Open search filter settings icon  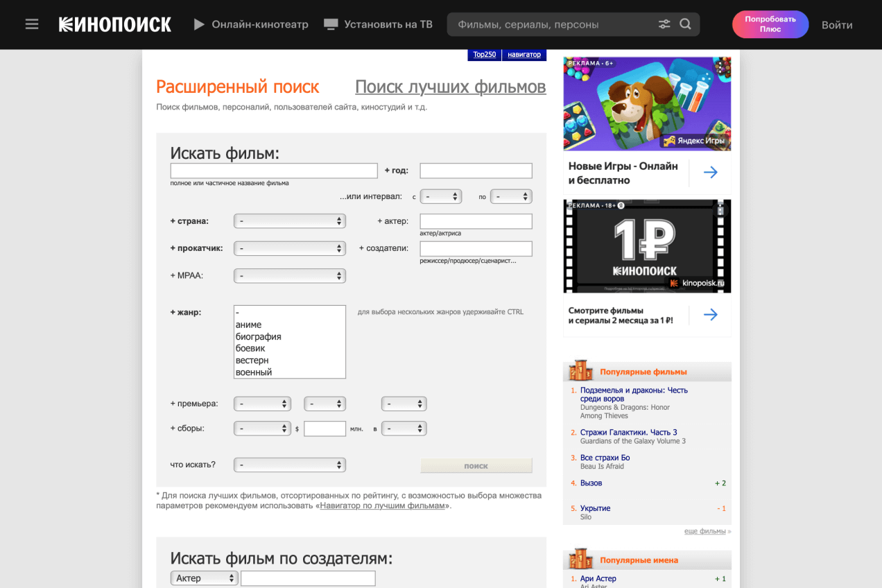pos(664,24)
